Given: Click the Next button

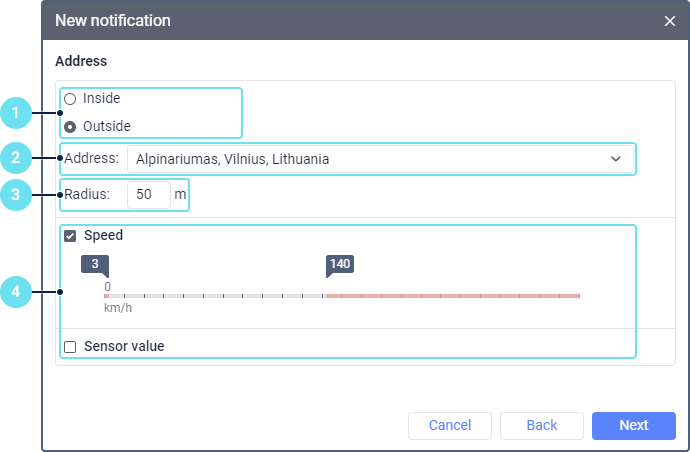Looking at the screenshot, I should pyautogui.click(x=633, y=426).
